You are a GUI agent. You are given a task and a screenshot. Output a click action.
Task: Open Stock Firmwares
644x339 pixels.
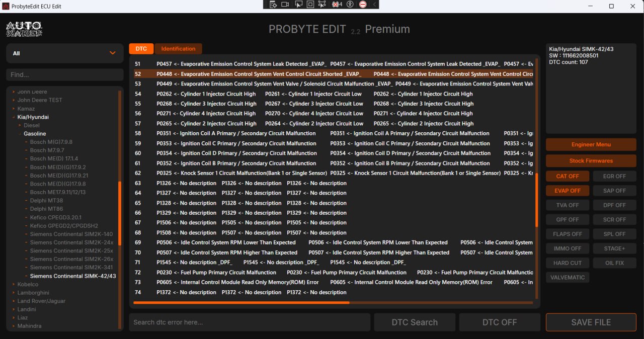(x=591, y=161)
